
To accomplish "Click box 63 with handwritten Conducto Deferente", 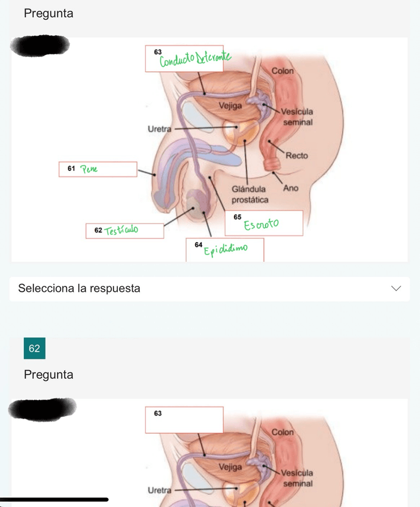I will point(184,59).
